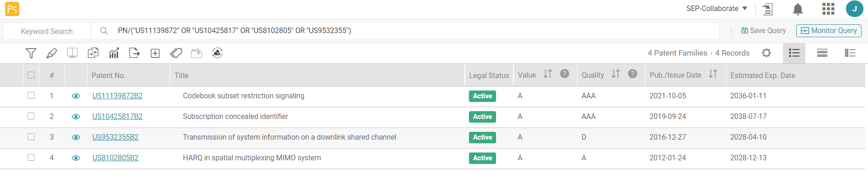The height and width of the screenshot is (192, 868).
Task: Click the merge/group results icon
Action: (93, 53)
